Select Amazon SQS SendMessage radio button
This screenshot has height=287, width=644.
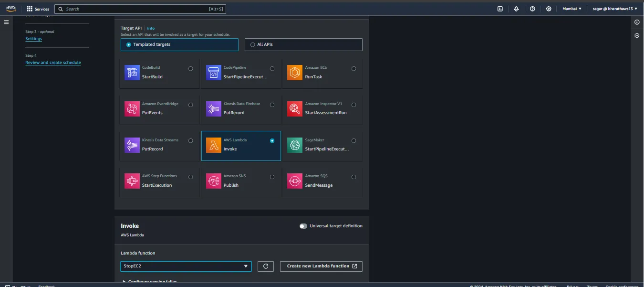pyautogui.click(x=353, y=177)
